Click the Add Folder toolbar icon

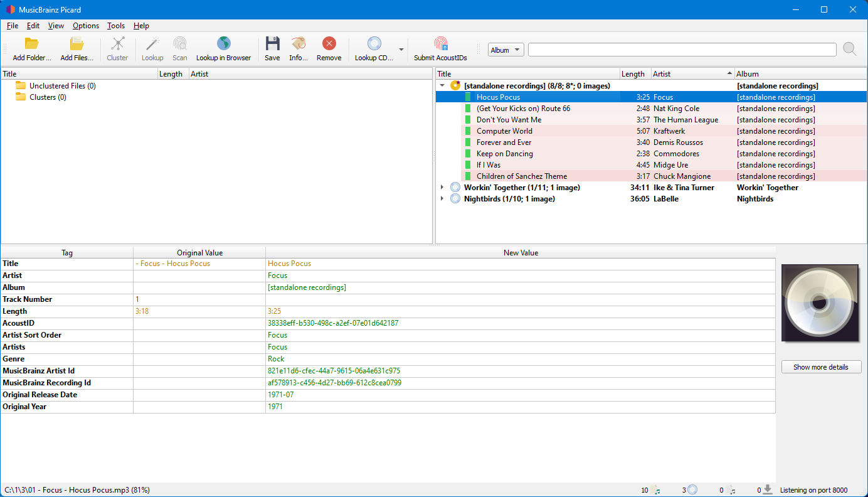[x=31, y=44]
